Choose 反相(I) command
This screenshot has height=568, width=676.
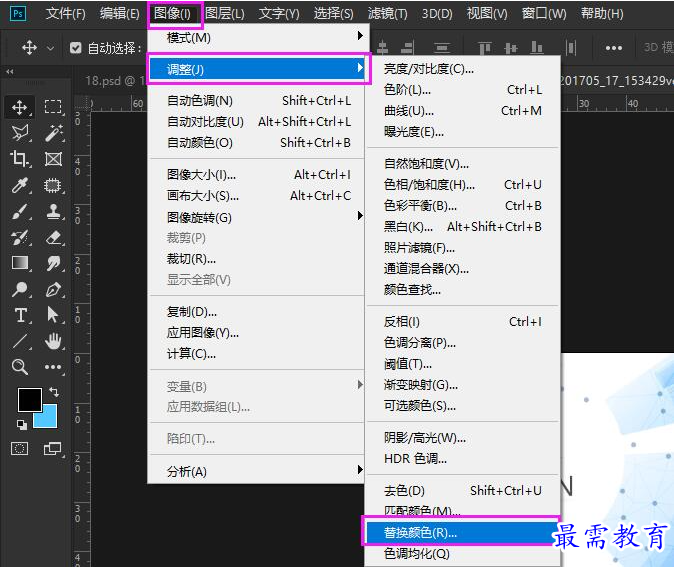click(462, 322)
